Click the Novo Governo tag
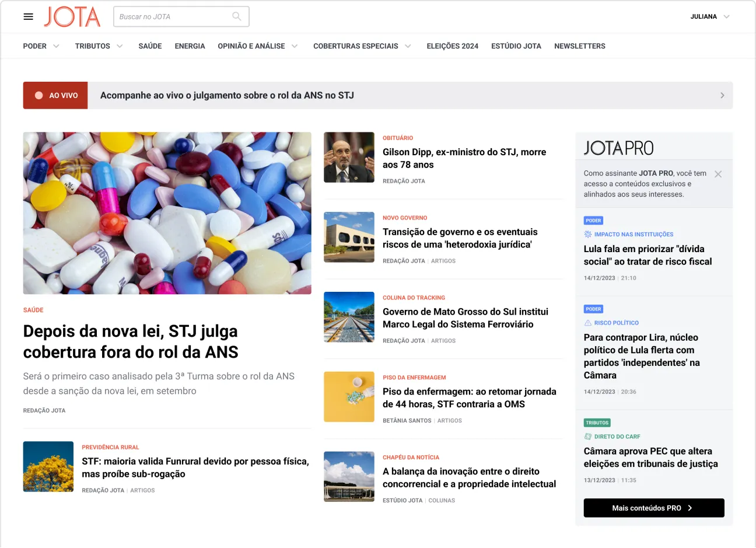This screenshot has height=548, width=756. pyautogui.click(x=405, y=218)
